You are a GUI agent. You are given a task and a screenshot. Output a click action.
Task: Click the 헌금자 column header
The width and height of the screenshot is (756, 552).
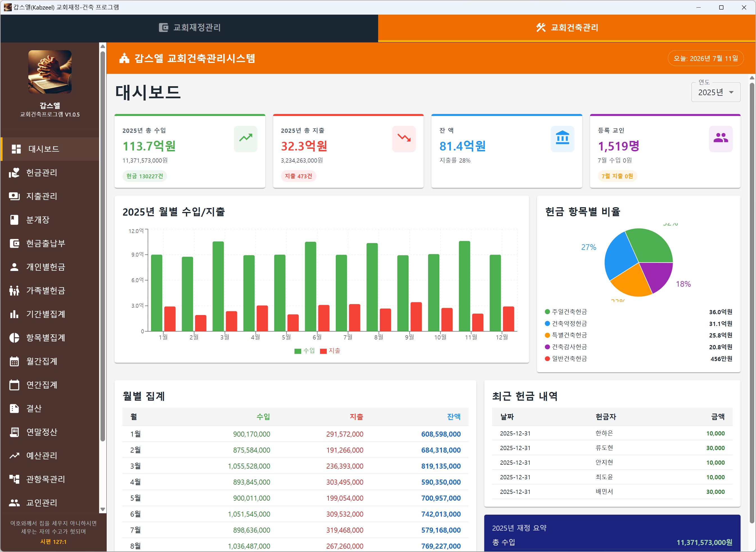pyautogui.click(x=606, y=417)
